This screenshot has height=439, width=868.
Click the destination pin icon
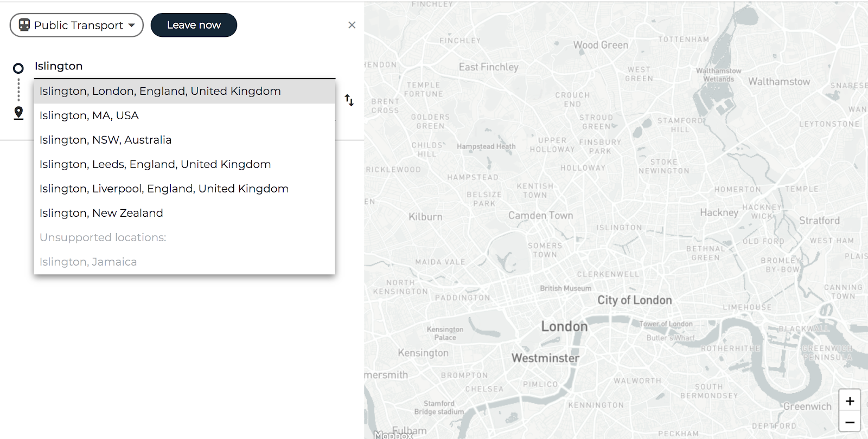[18, 113]
